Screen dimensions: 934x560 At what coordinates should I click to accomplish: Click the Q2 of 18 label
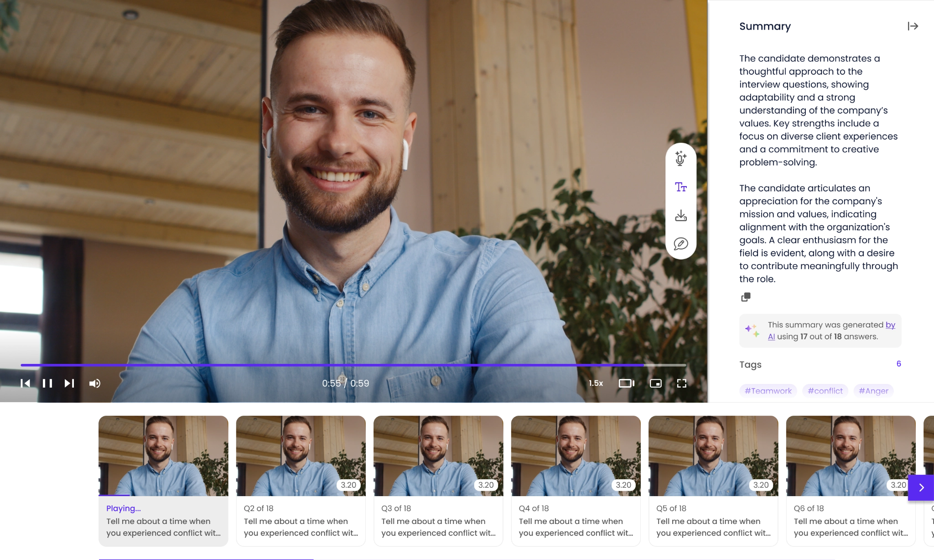point(259,508)
